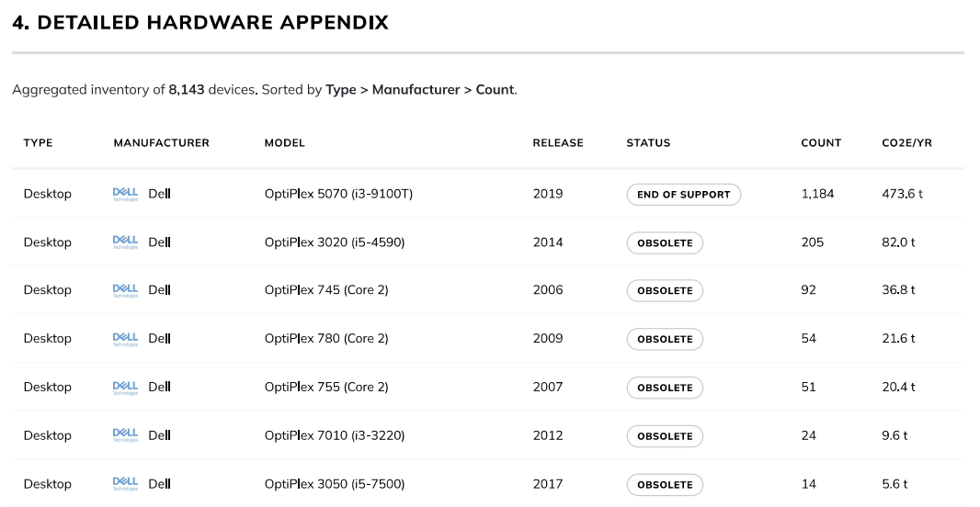Click the Status column header
Viewport: 980px width, 507px height.
coord(648,143)
